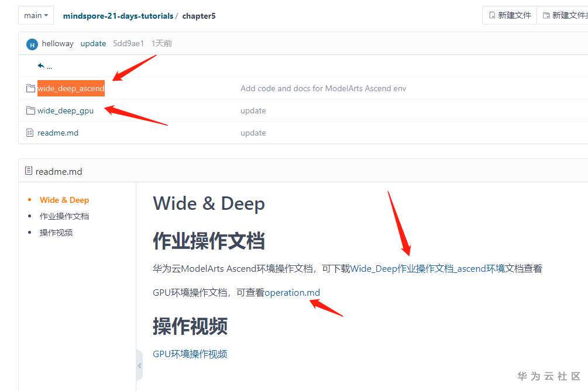
Task: Jump to 操作视频 in outline
Action: click(56, 233)
